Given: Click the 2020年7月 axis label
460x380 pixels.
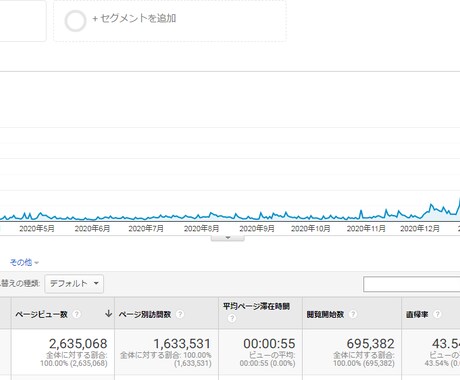Looking at the screenshot, I should pyautogui.click(x=146, y=229).
